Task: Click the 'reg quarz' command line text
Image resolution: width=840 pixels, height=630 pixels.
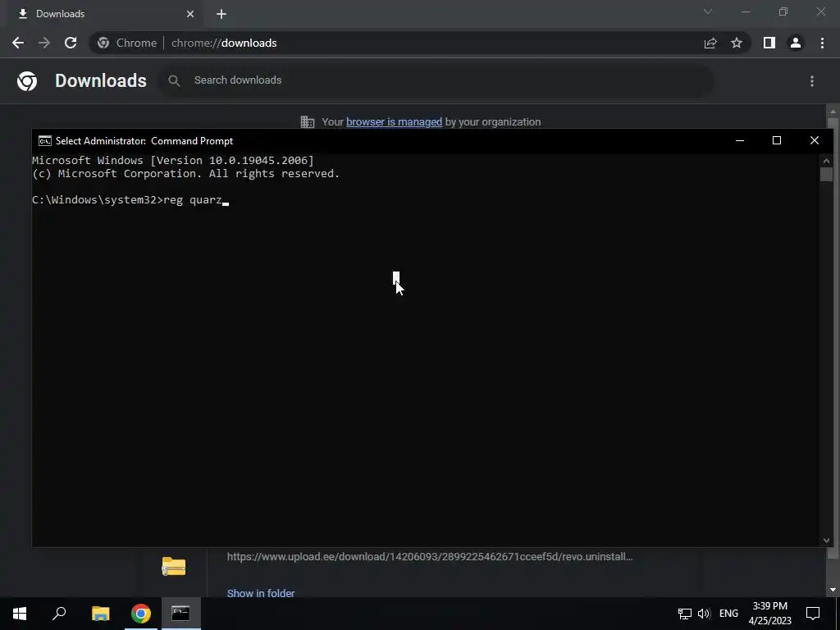Action: (192, 200)
